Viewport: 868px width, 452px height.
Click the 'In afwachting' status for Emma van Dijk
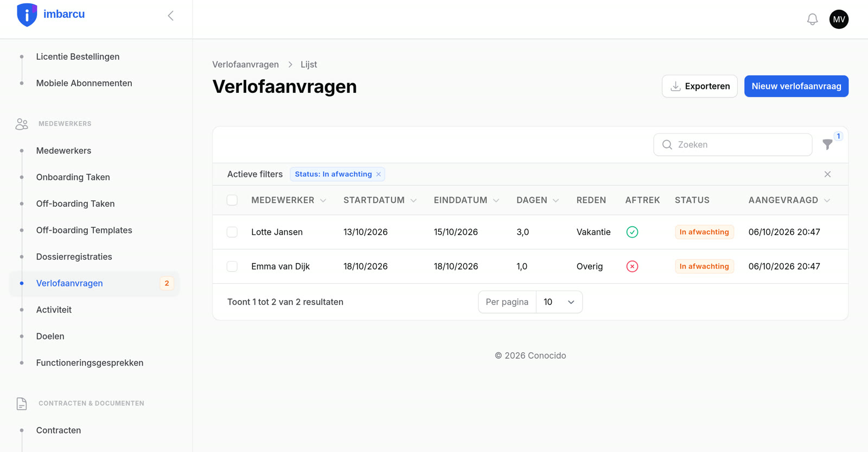[704, 266]
